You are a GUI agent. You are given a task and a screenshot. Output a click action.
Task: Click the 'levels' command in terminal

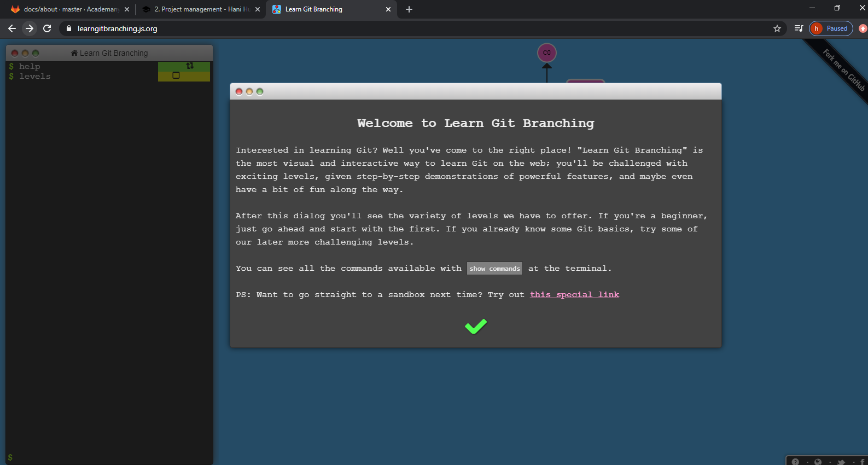35,77
